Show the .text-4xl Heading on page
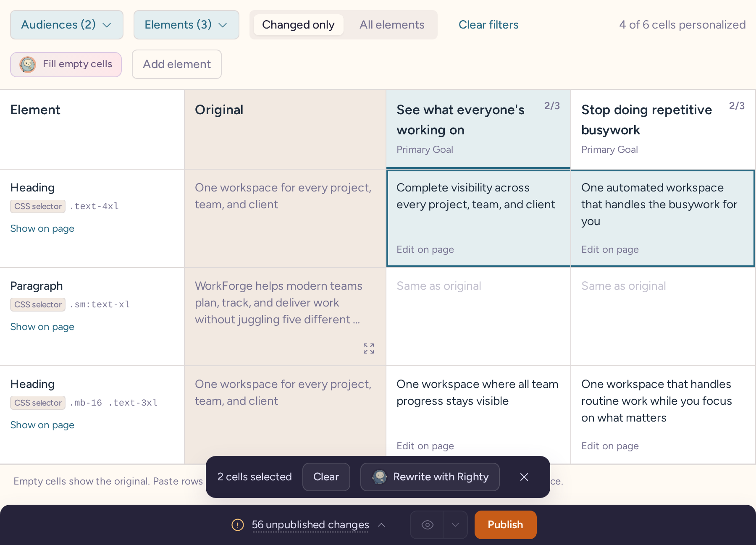 [x=42, y=228]
